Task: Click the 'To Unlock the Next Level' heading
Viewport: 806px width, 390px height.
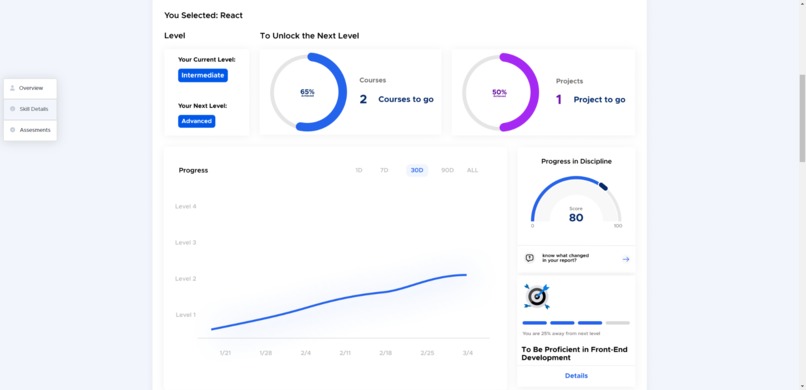Action: (x=309, y=36)
